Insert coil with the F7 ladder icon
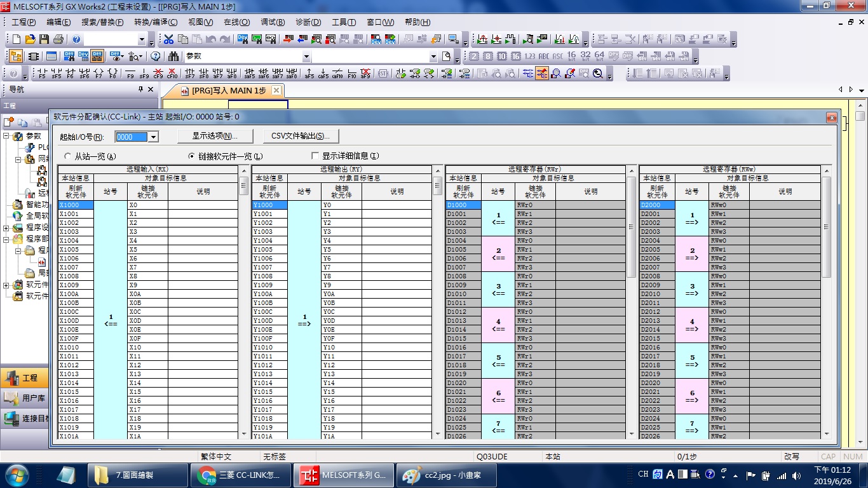The height and width of the screenshot is (488, 868). tap(98, 73)
